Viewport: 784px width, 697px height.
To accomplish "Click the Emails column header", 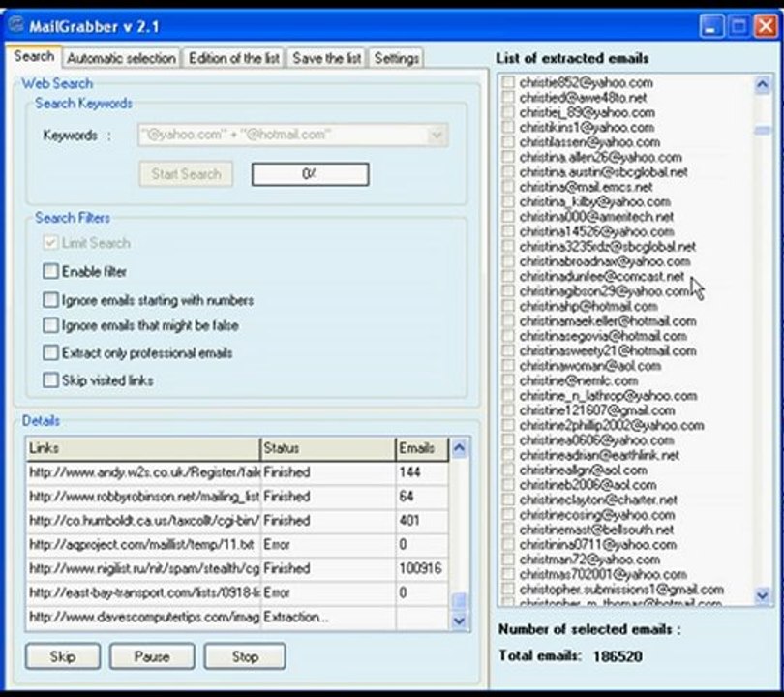I will point(423,448).
